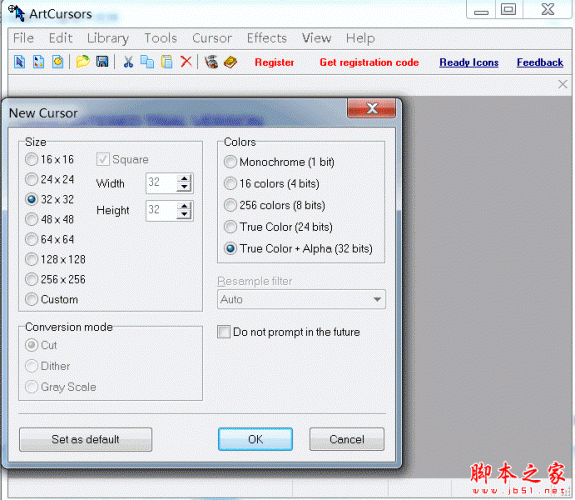Viewport: 575px width, 500px height.
Task: Click the new color cursor icon
Action: (39, 62)
